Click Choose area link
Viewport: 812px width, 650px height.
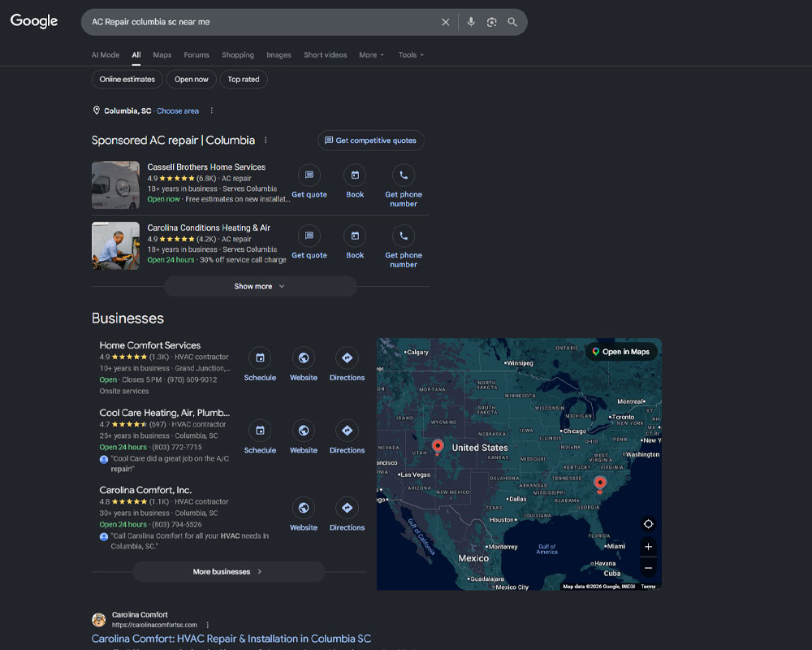(178, 111)
